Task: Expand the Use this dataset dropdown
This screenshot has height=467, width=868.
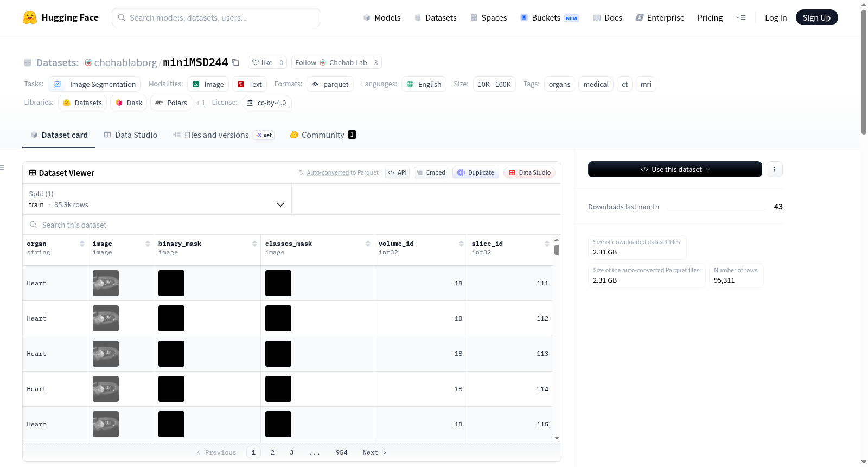Action: pos(675,169)
